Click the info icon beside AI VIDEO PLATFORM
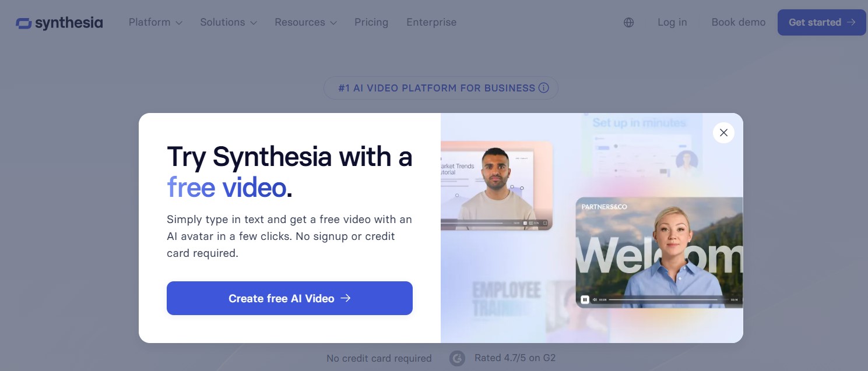 (x=543, y=88)
